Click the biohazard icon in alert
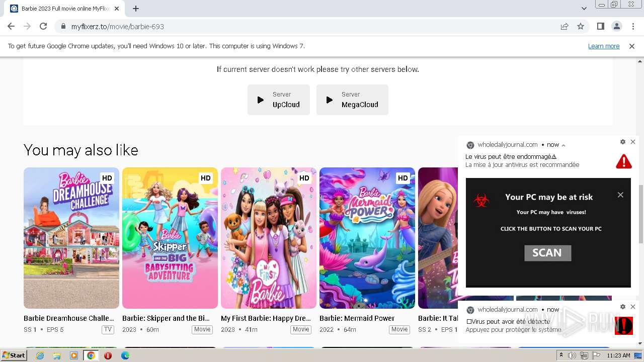The height and width of the screenshot is (362, 644). pos(481,201)
